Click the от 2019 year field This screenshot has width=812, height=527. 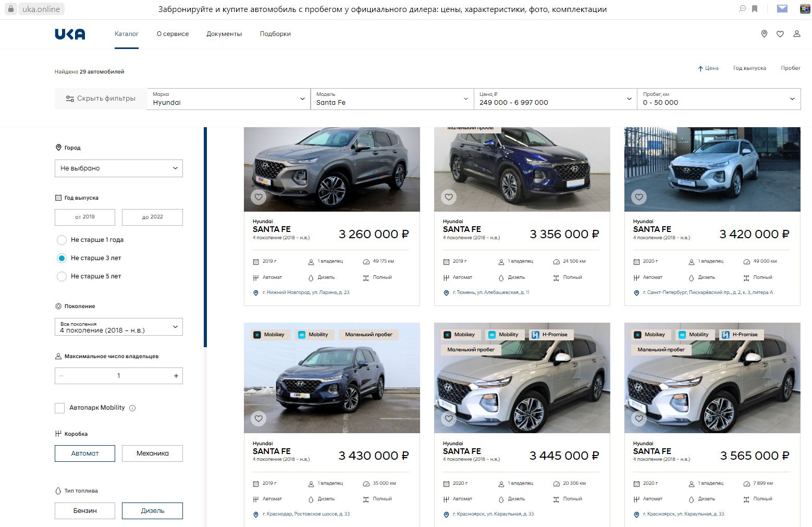(85, 217)
